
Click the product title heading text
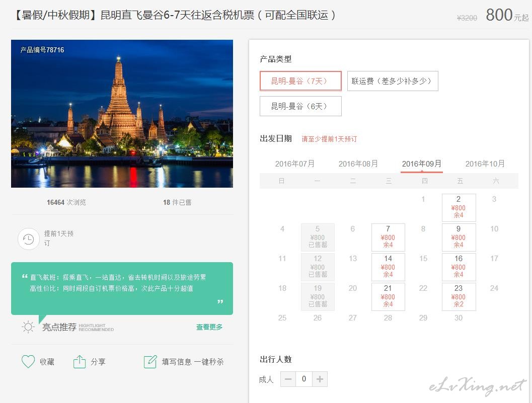(175, 15)
